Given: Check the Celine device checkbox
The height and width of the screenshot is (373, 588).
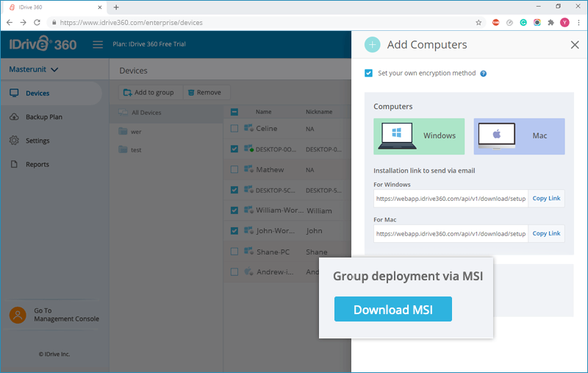Looking at the screenshot, I should (234, 129).
